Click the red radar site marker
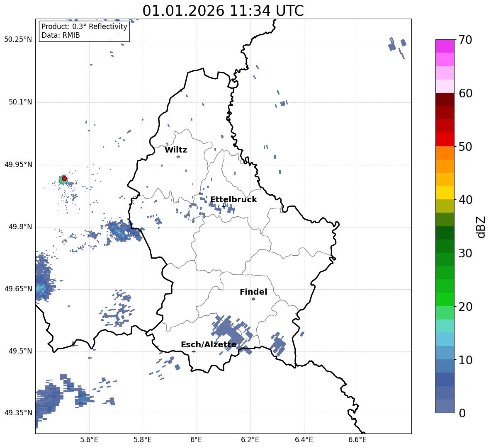This screenshot has height=448, width=491. coord(64,179)
